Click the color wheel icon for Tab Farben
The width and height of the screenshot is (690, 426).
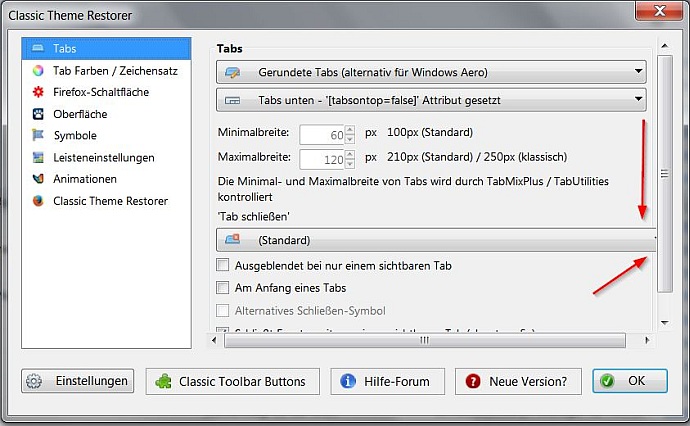click(x=38, y=70)
